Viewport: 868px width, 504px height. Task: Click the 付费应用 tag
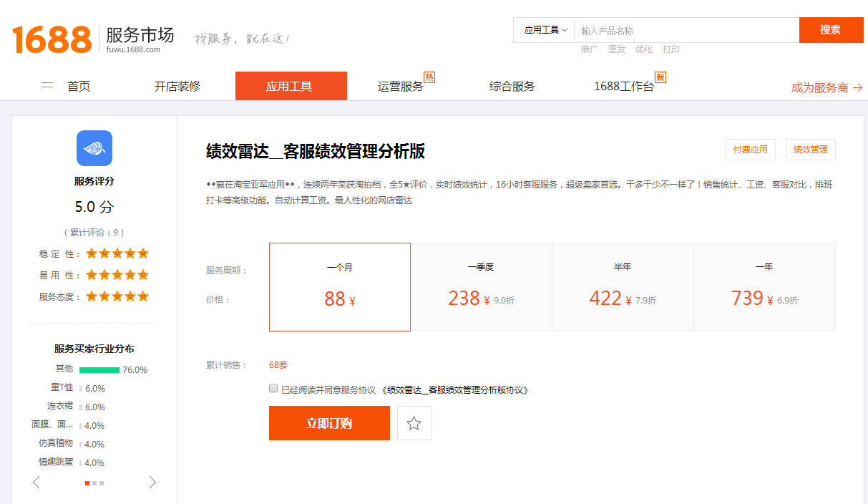751,150
